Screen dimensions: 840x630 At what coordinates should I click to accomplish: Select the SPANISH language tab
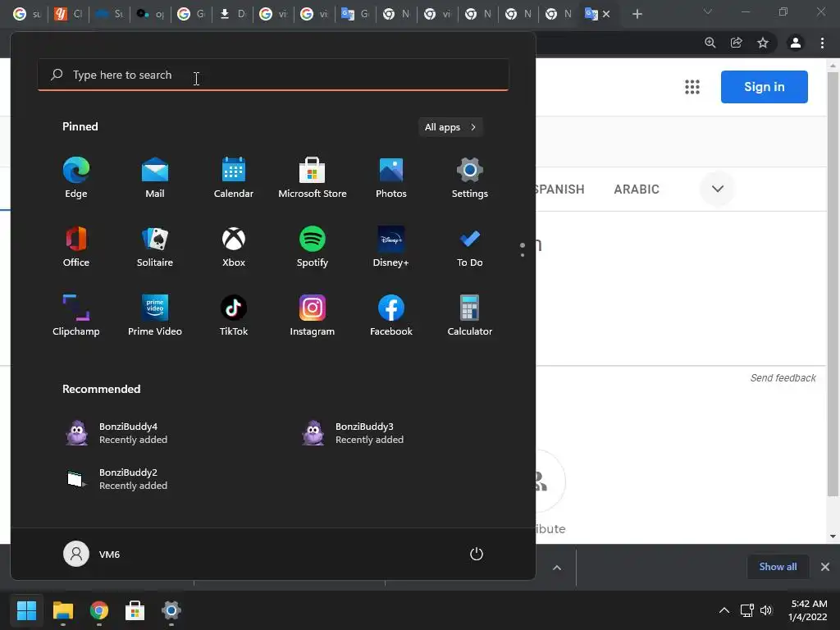559,189
